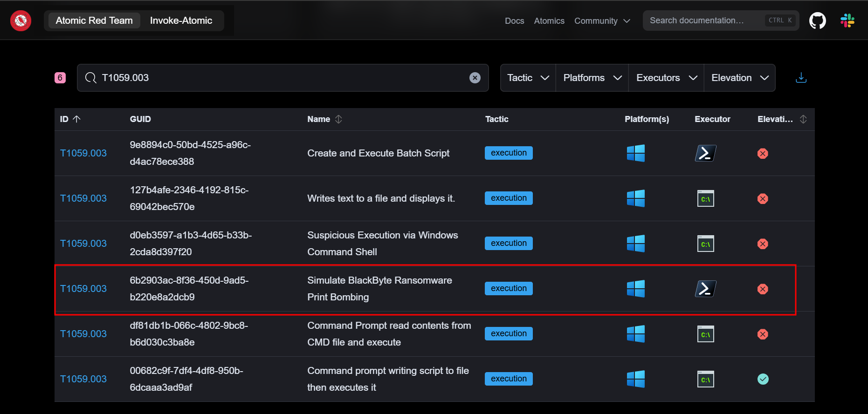
Task: Click the Atomic Red Team logo icon
Action: (x=21, y=20)
